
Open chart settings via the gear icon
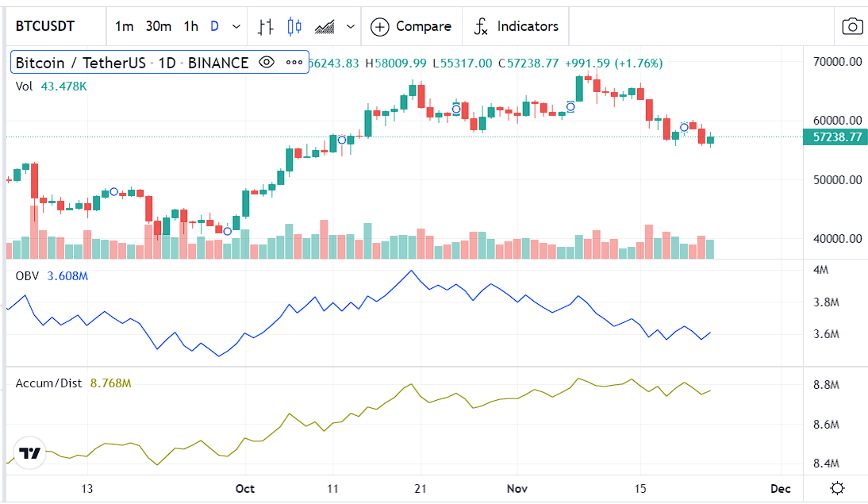pos(839,490)
